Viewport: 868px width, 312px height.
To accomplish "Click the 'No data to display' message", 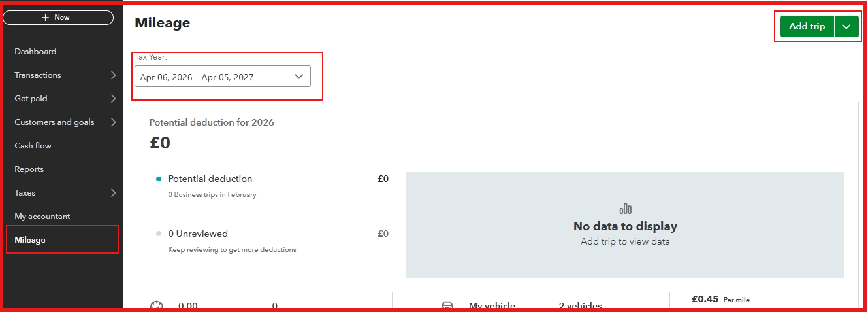I will [x=625, y=226].
